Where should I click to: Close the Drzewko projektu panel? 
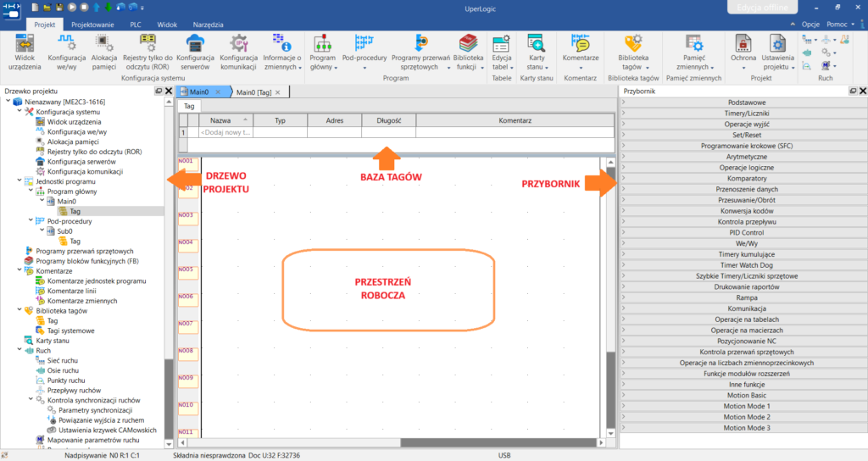(x=169, y=91)
